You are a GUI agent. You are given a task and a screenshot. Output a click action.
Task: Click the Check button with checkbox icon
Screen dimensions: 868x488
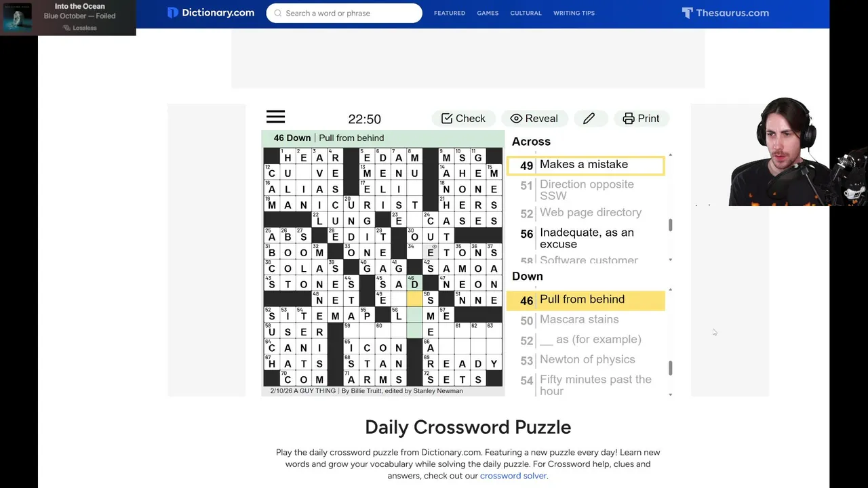(x=463, y=119)
